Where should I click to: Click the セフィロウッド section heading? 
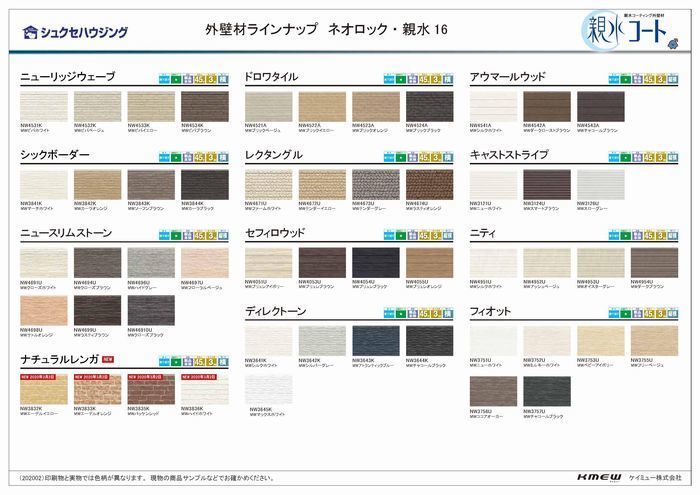275,233
